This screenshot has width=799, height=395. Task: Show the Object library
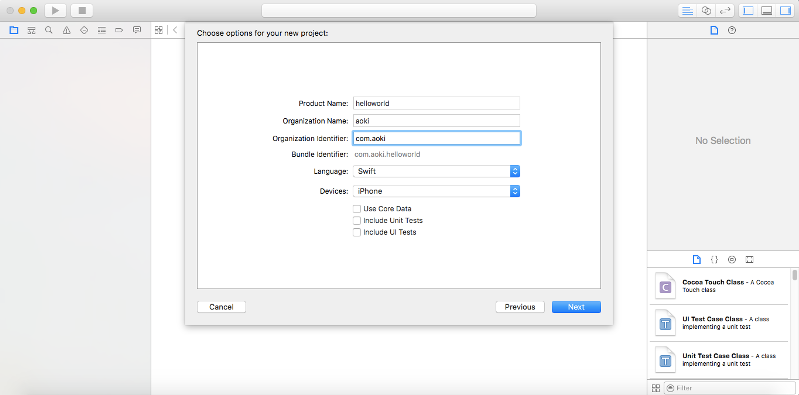click(x=732, y=259)
